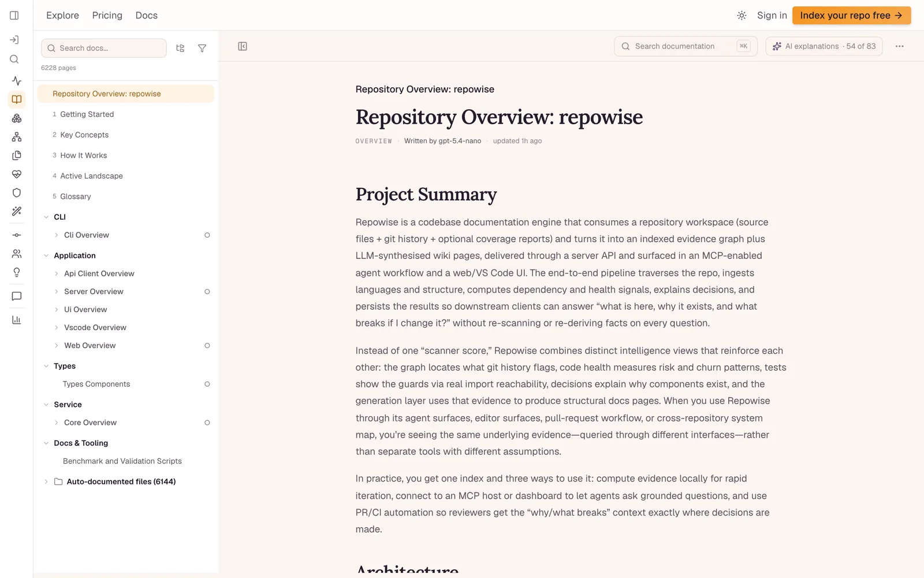
Task: Expand Server Overview tree item
Action: point(57,292)
